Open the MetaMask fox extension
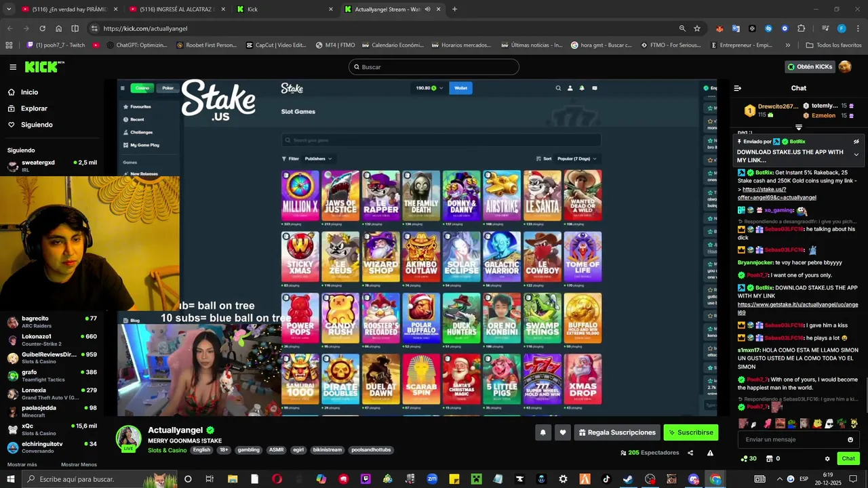This screenshot has height=488, width=868. click(719, 28)
